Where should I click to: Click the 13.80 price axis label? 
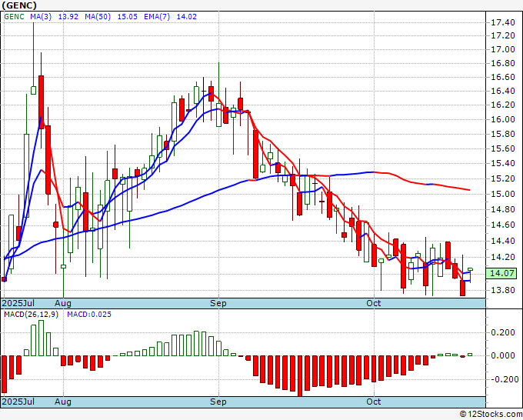point(502,291)
